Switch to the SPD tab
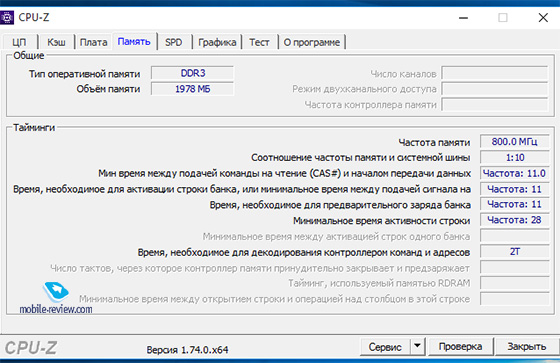The width and height of the screenshot is (560, 363). (x=174, y=42)
